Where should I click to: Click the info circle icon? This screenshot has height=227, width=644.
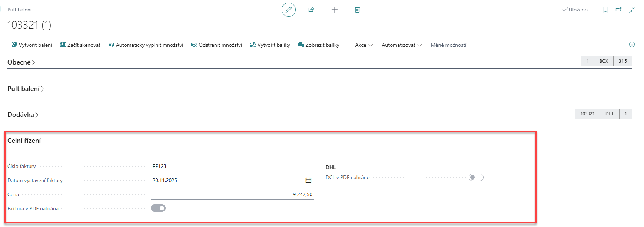tap(632, 45)
